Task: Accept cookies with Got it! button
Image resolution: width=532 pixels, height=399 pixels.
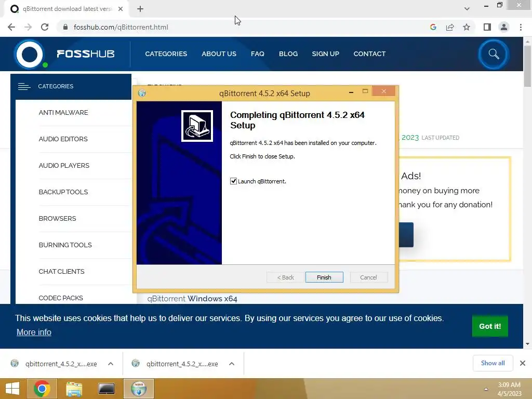Action: [x=490, y=326]
